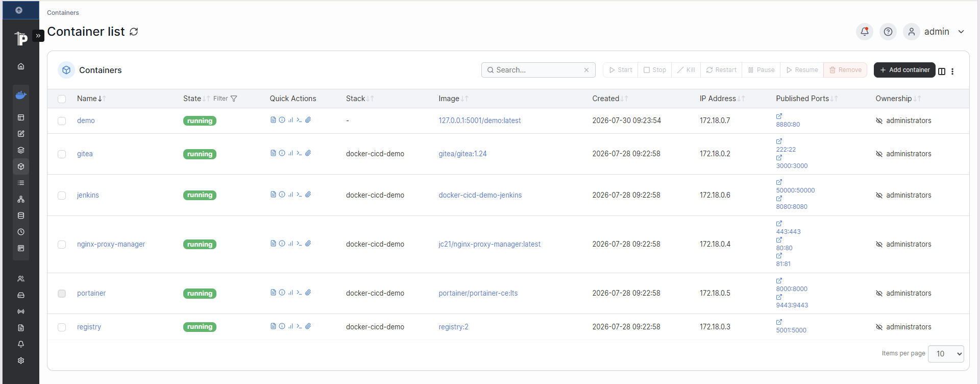Sort by the Stack column header
Image resolution: width=980 pixels, height=384 pixels.
click(x=360, y=99)
